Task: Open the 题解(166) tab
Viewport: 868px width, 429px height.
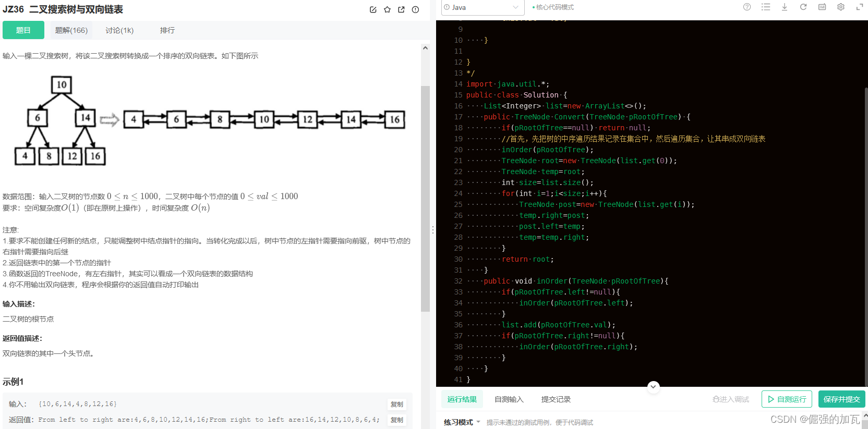Action: (x=71, y=30)
